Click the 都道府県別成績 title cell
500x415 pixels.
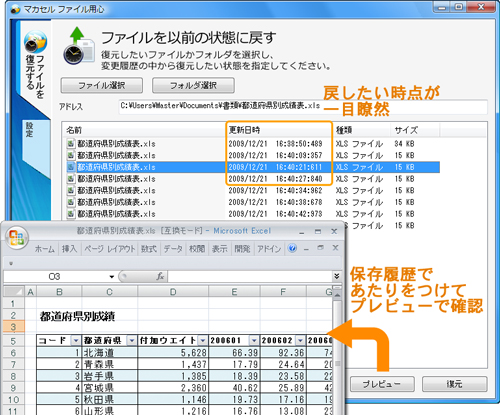point(77,316)
